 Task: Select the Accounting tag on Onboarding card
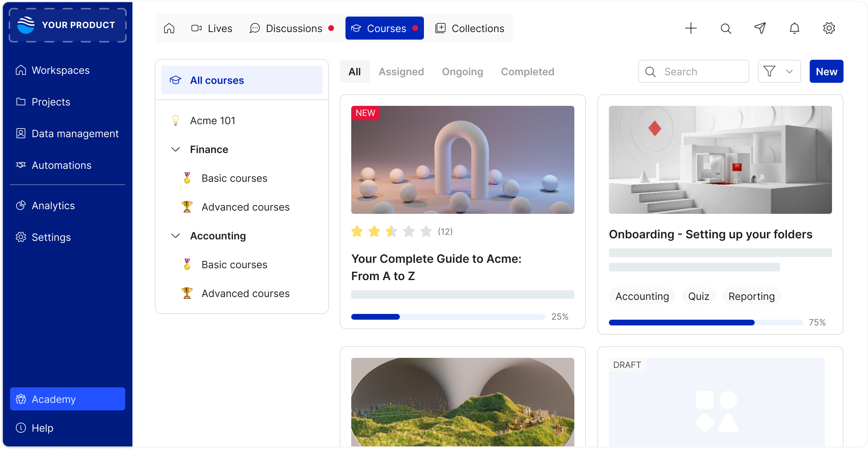tap(642, 296)
